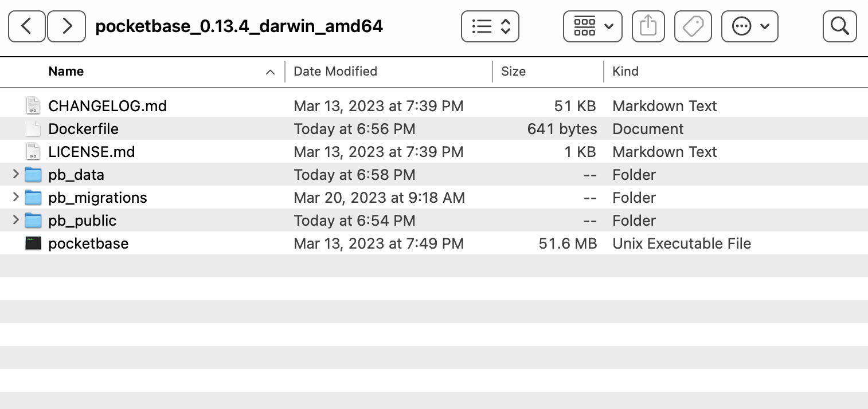Screen dimensions: 868x409
Task: Click the Share icon in the toolbar
Action: [x=648, y=26]
